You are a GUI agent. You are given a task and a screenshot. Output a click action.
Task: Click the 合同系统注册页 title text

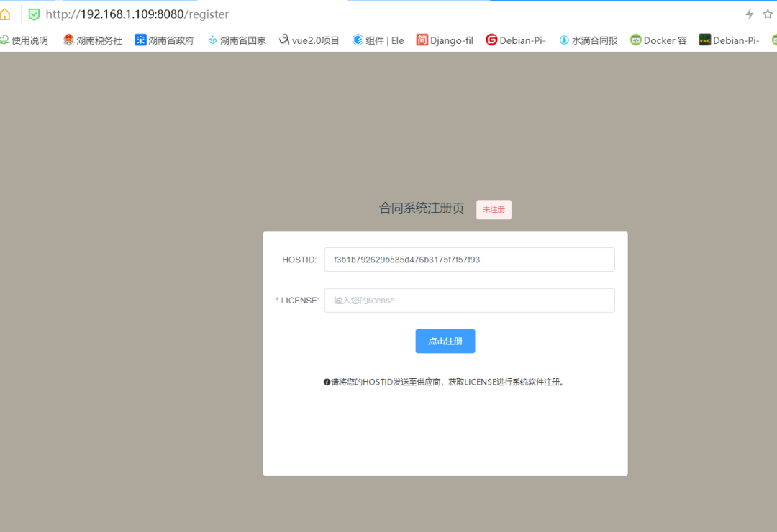422,208
